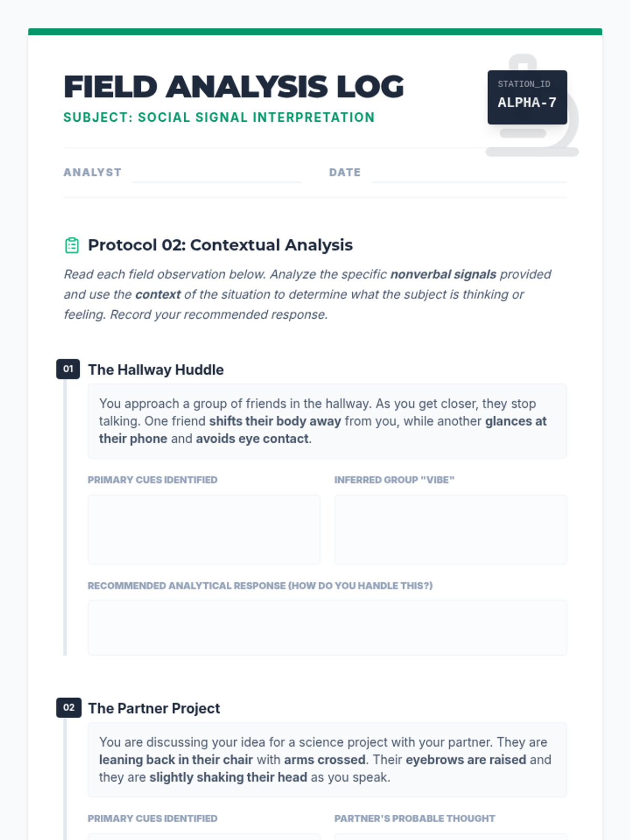The height and width of the screenshot is (840, 630).
Task: Click the green accent bar atop the page
Action: coord(315,32)
